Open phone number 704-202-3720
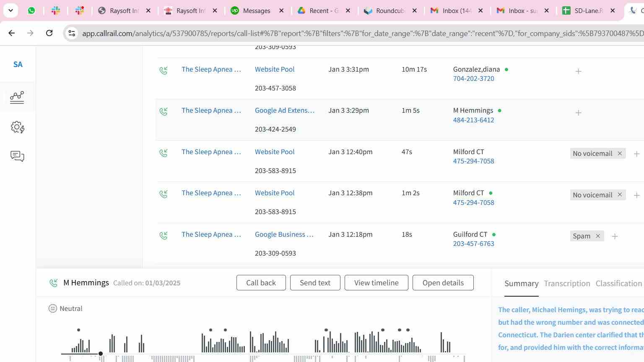644x362 pixels. pos(473,79)
